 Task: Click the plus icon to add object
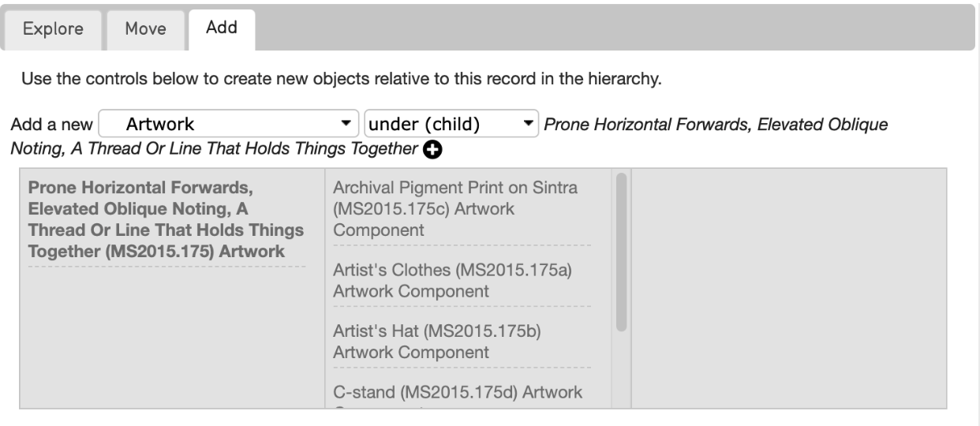coord(432,150)
